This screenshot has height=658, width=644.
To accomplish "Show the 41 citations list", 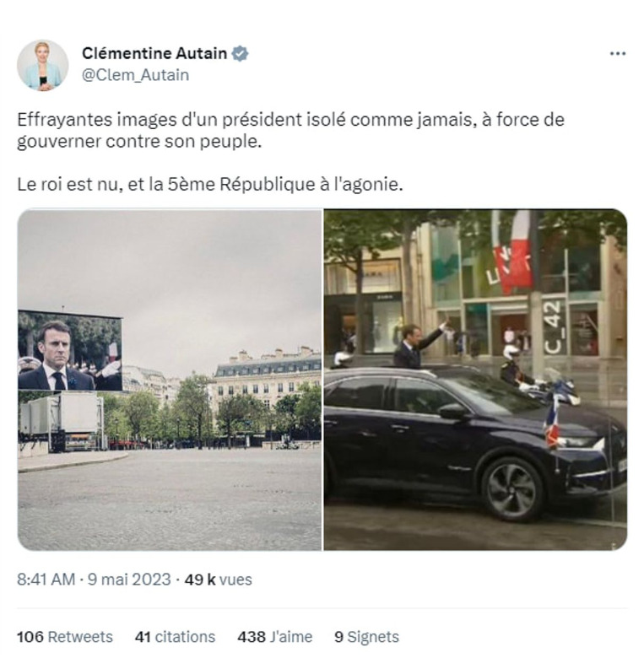I will 175,637.
